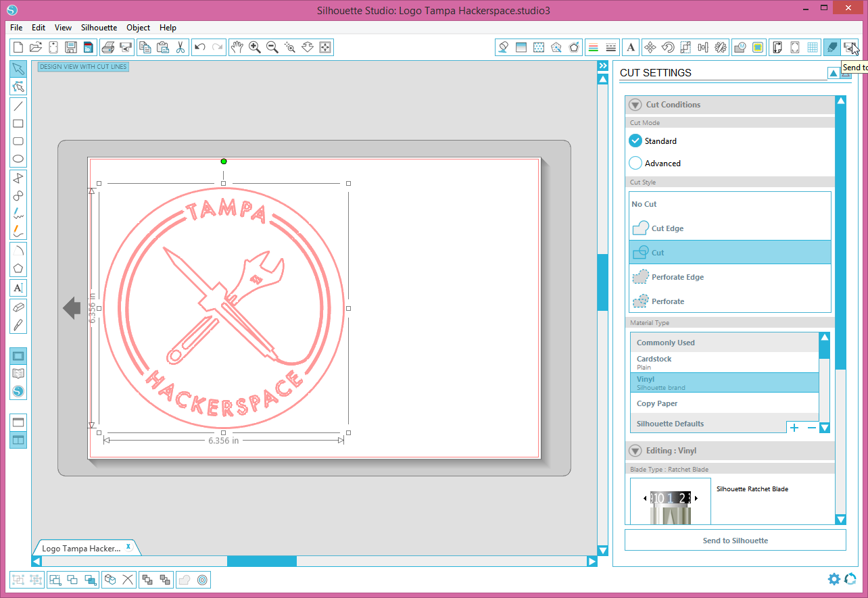Image resolution: width=868 pixels, height=598 pixels.
Task: Open the Fill Color panel icon
Action: [503, 47]
